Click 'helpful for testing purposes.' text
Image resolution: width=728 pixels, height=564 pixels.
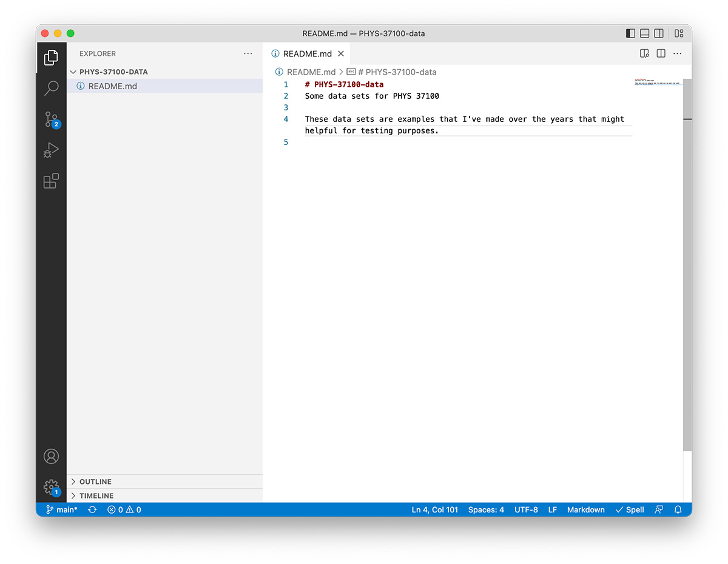tap(372, 130)
